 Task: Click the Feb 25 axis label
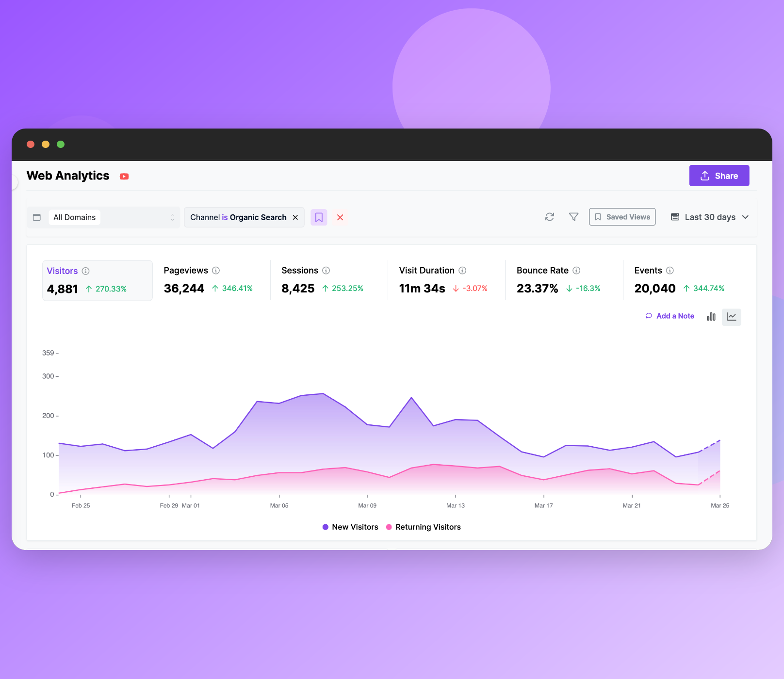point(81,506)
